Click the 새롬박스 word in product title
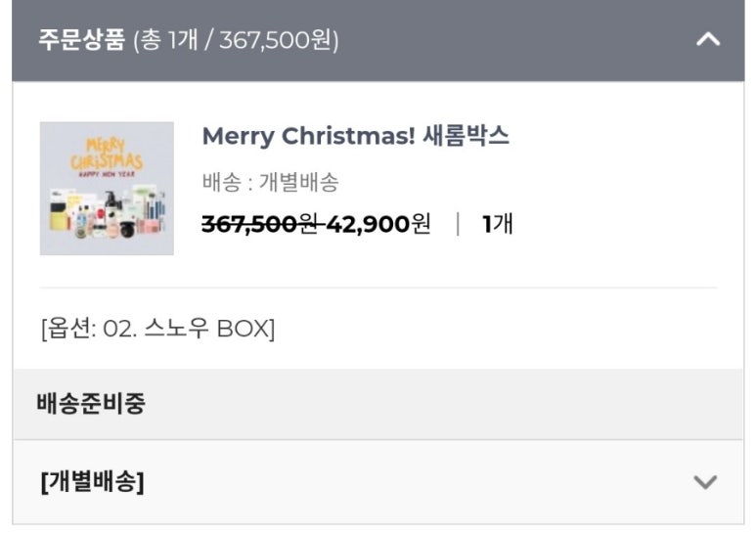Screen dimensions: 756x534 click(466, 136)
